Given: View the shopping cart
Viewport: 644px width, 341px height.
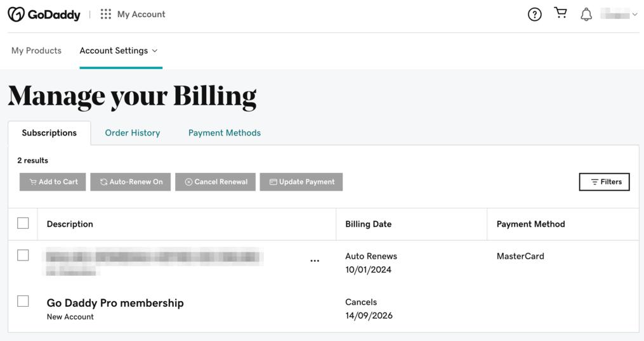Looking at the screenshot, I should point(560,13).
